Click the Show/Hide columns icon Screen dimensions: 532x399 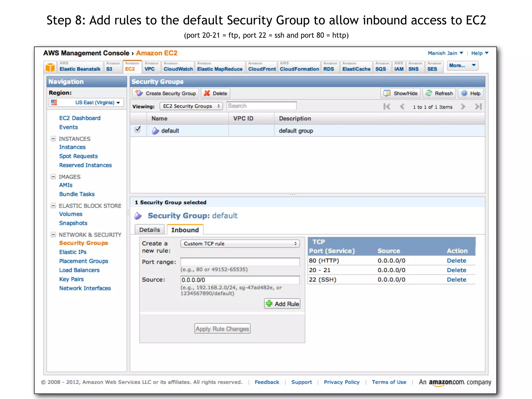point(387,93)
